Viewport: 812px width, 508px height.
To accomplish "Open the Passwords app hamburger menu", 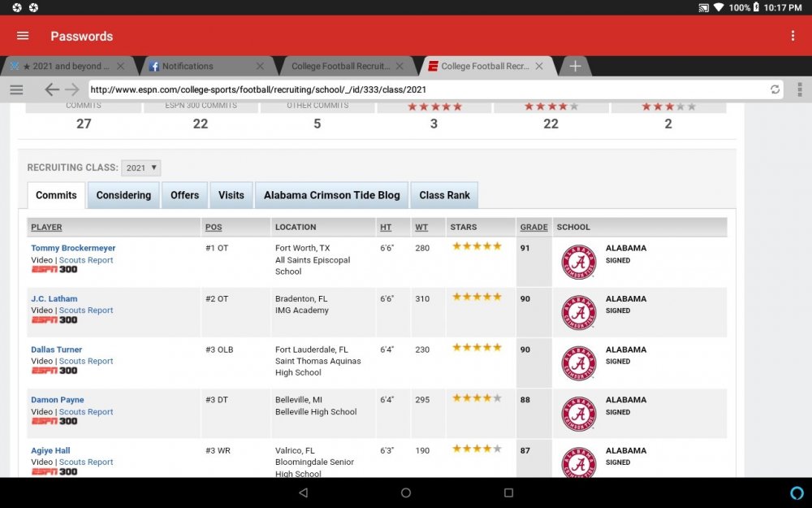I will pyautogui.click(x=23, y=36).
